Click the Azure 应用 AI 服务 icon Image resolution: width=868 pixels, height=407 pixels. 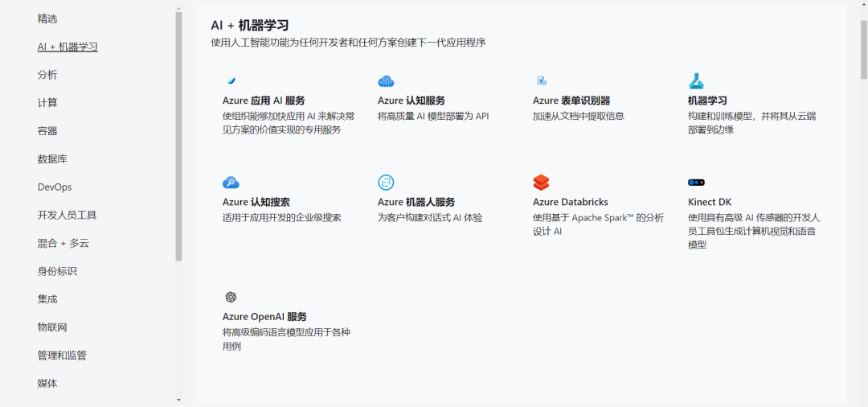231,81
